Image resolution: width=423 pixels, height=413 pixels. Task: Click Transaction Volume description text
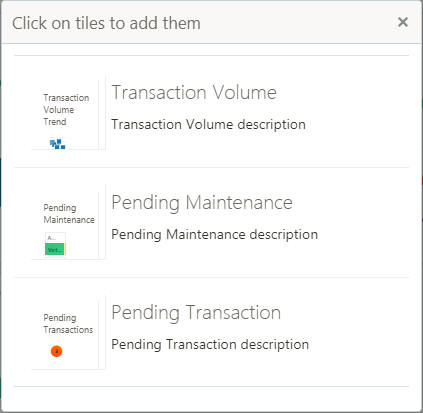[x=208, y=125]
